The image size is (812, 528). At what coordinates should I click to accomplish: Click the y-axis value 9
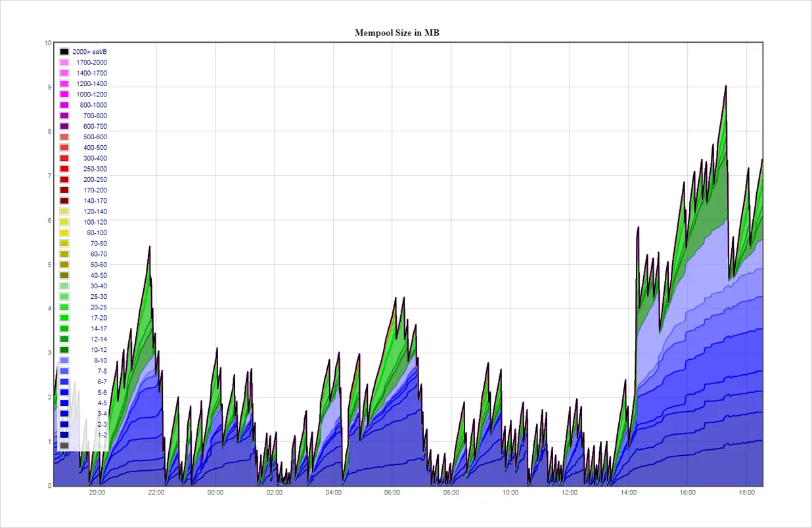coord(49,87)
